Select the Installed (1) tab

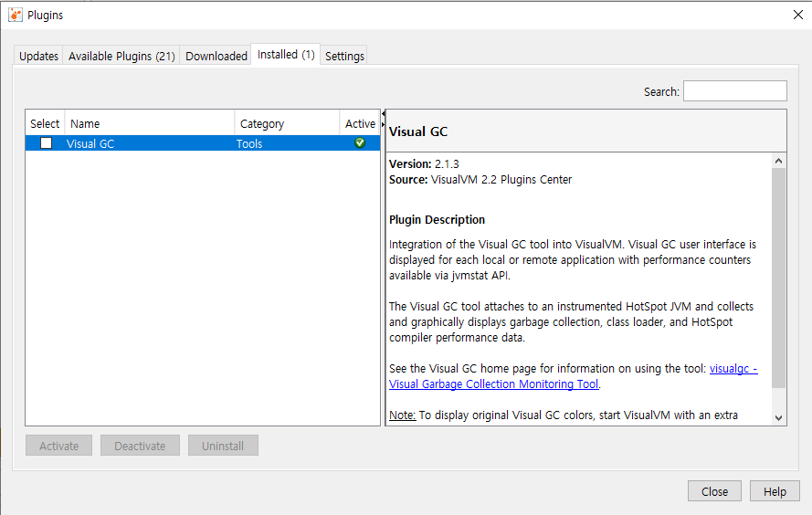[x=286, y=55]
